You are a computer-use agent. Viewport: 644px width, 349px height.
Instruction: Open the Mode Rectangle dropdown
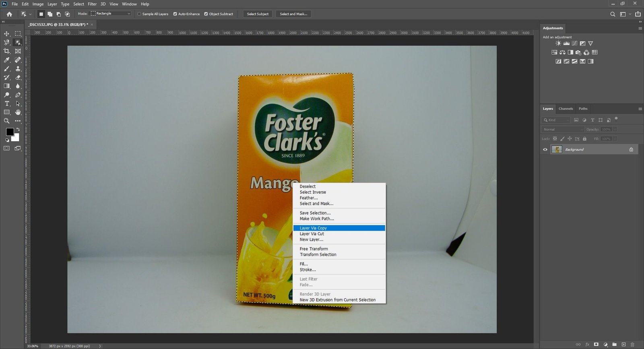point(111,14)
